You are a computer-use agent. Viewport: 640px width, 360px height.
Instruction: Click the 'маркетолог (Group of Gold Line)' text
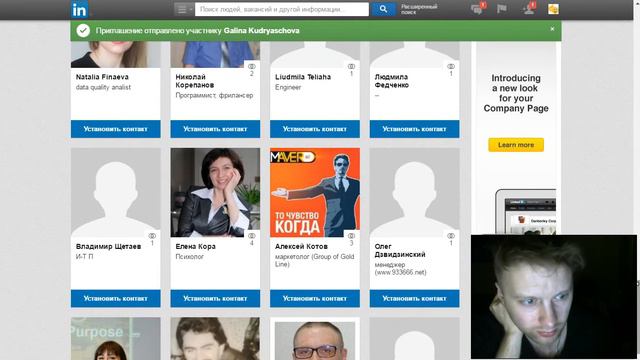coord(314,260)
